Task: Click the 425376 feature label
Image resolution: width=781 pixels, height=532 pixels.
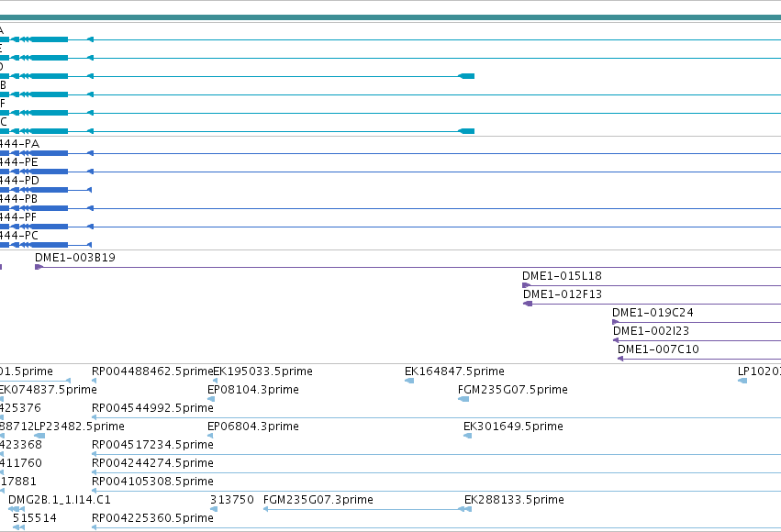Action: pyautogui.click(x=20, y=408)
